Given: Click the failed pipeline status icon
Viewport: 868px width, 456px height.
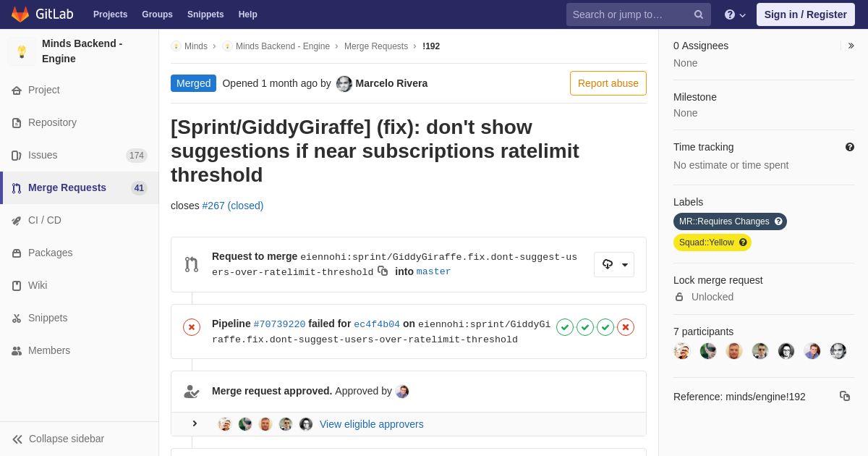Looking at the screenshot, I should click(192, 327).
